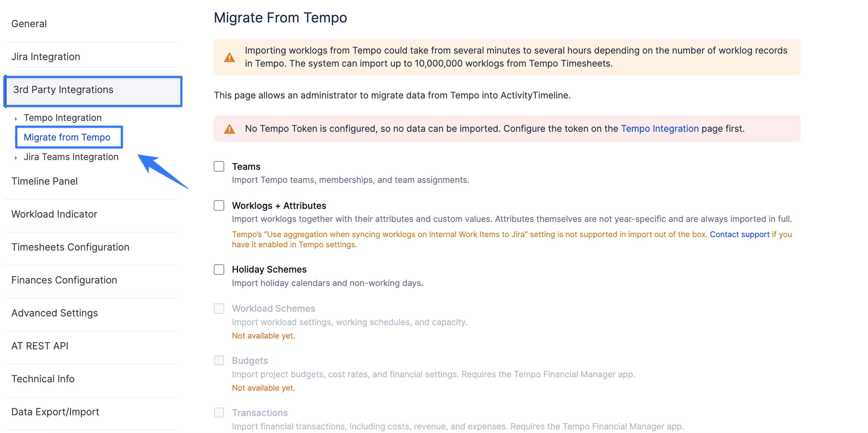Click the Budgets option label
Viewport: 868px width, 433px height.
point(250,361)
